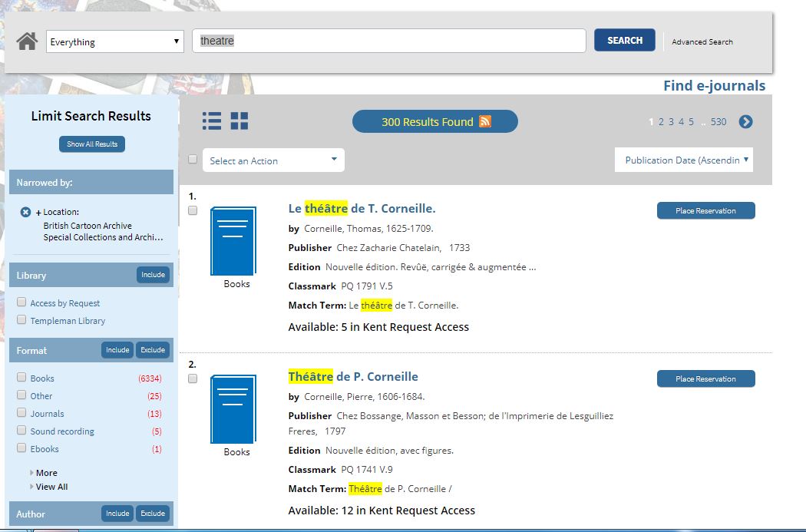Go to next results page arrow

pos(745,122)
